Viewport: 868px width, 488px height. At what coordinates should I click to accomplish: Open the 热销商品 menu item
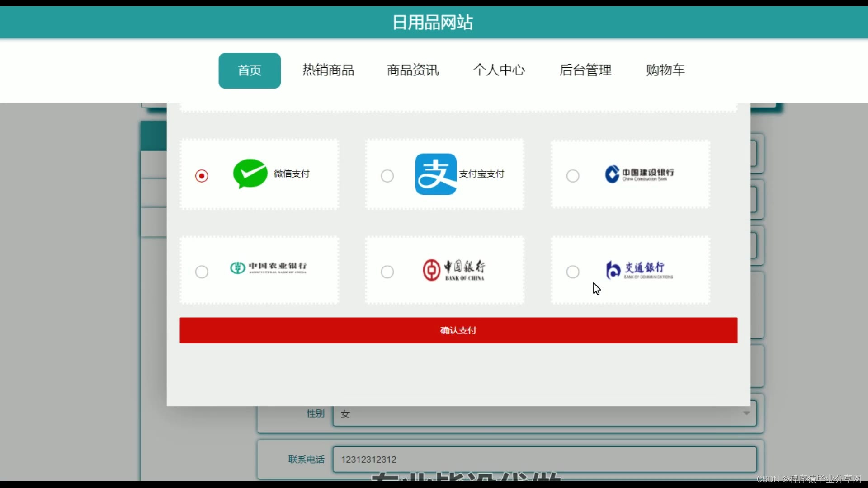point(328,70)
